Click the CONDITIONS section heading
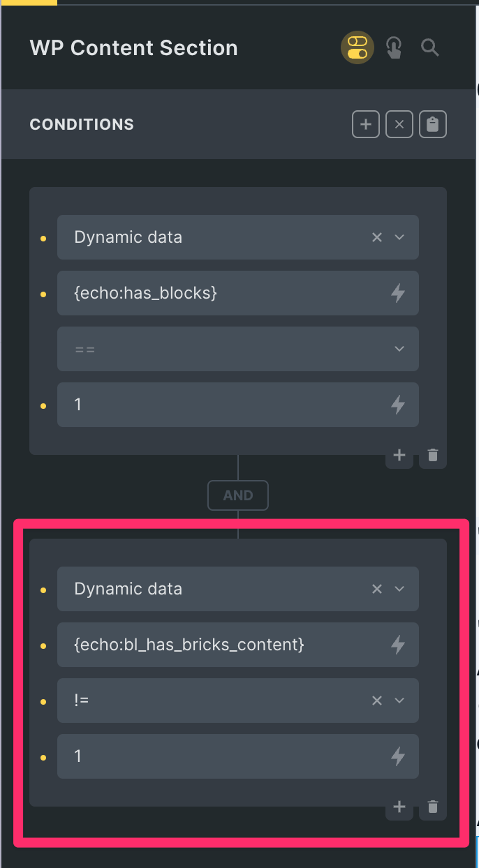Screen dimensions: 479x868 [82, 125]
